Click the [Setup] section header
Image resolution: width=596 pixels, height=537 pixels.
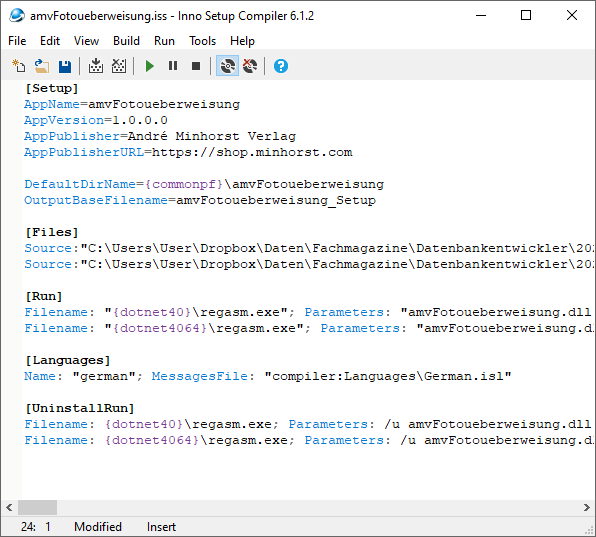tap(52, 88)
